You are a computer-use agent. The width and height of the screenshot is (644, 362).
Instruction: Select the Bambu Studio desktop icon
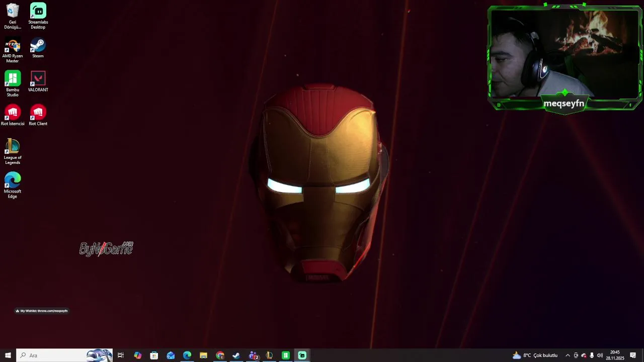pyautogui.click(x=13, y=84)
